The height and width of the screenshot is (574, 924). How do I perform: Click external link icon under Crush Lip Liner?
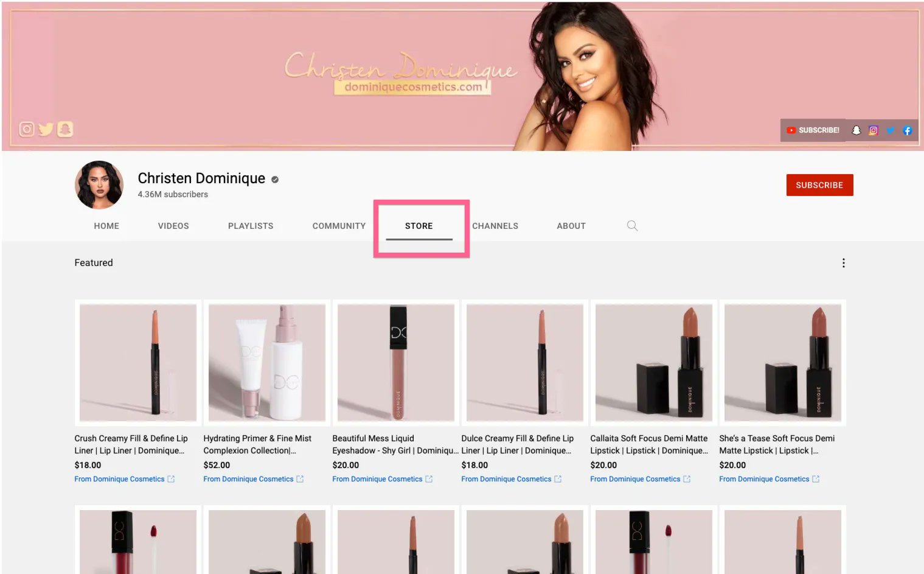click(x=171, y=480)
